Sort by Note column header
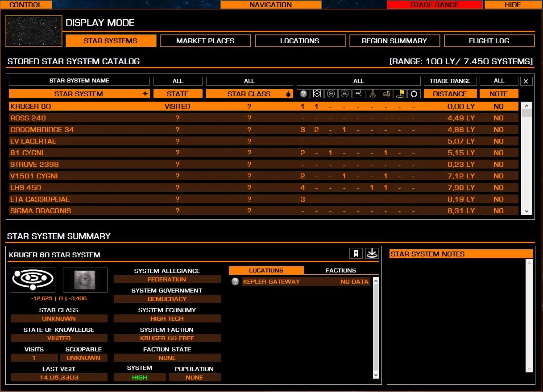The width and height of the screenshot is (543, 392). pyautogui.click(x=499, y=94)
